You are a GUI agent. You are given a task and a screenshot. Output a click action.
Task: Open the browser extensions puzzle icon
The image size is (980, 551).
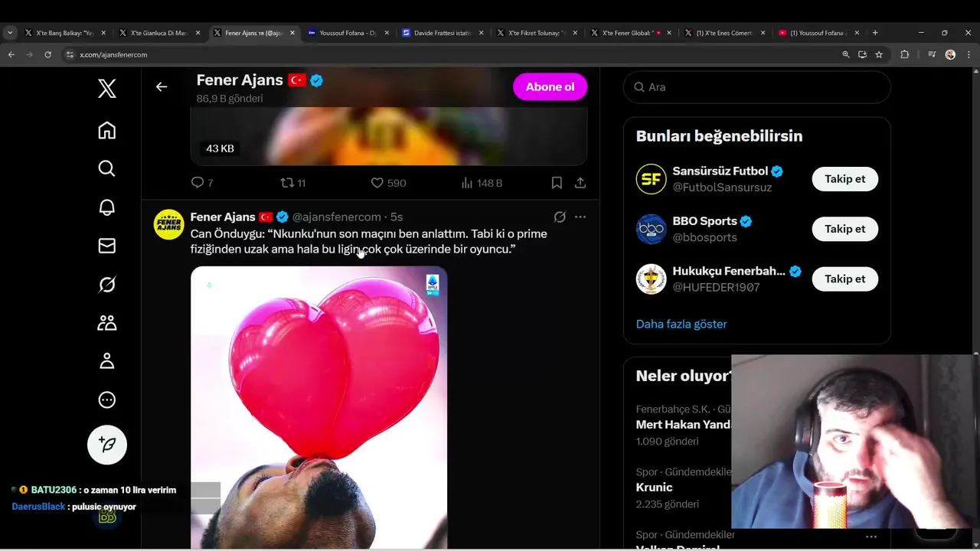[904, 54]
